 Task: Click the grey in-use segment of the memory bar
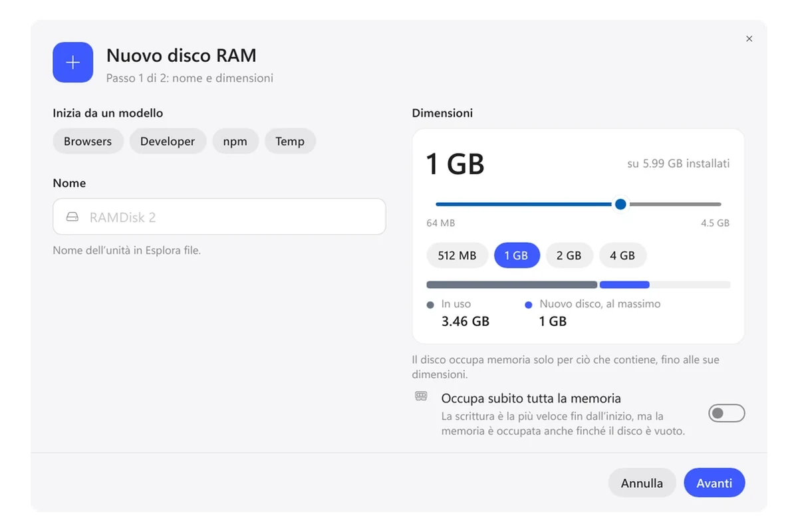point(512,285)
